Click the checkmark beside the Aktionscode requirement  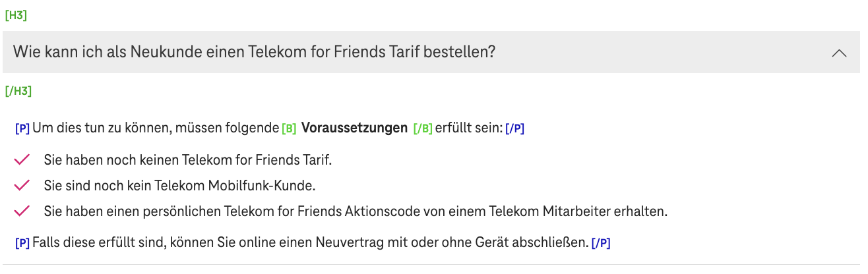(x=22, y=211)
